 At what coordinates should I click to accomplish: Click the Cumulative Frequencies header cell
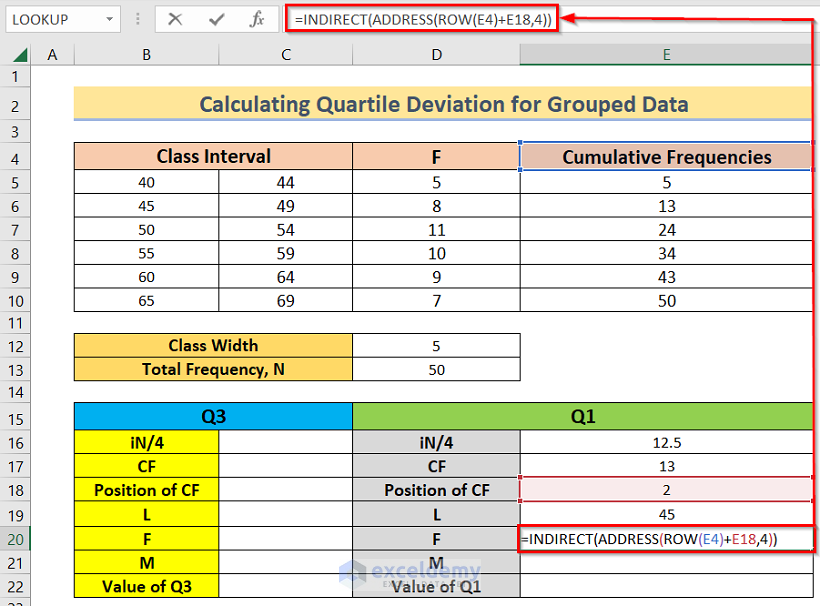666,157
